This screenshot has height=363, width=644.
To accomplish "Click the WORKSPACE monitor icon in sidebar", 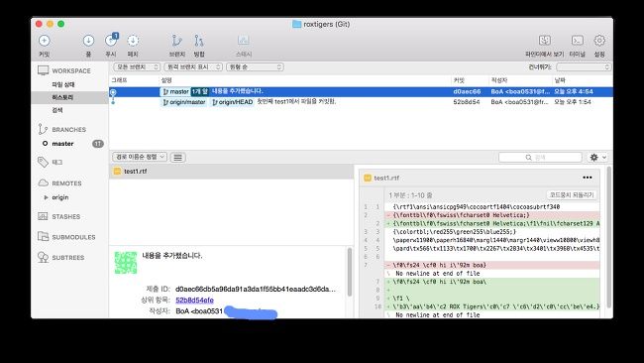I will [x=43, y=70].
